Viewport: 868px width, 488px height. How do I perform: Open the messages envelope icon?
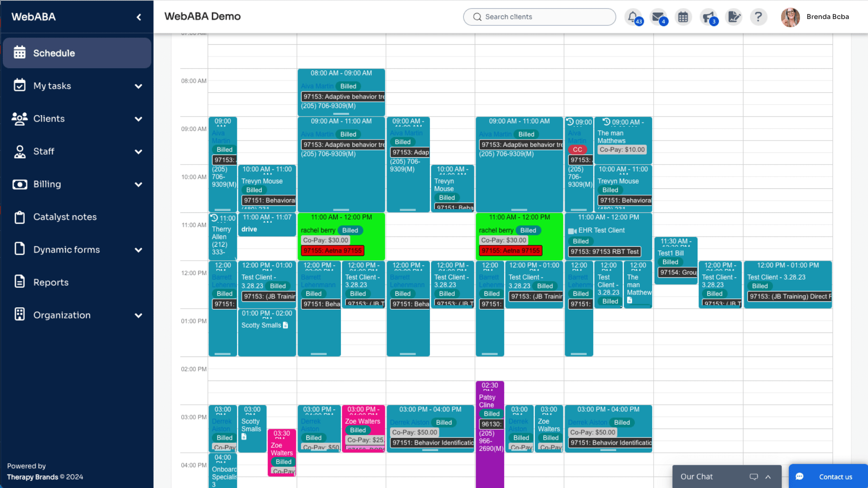tap(658, 17)
